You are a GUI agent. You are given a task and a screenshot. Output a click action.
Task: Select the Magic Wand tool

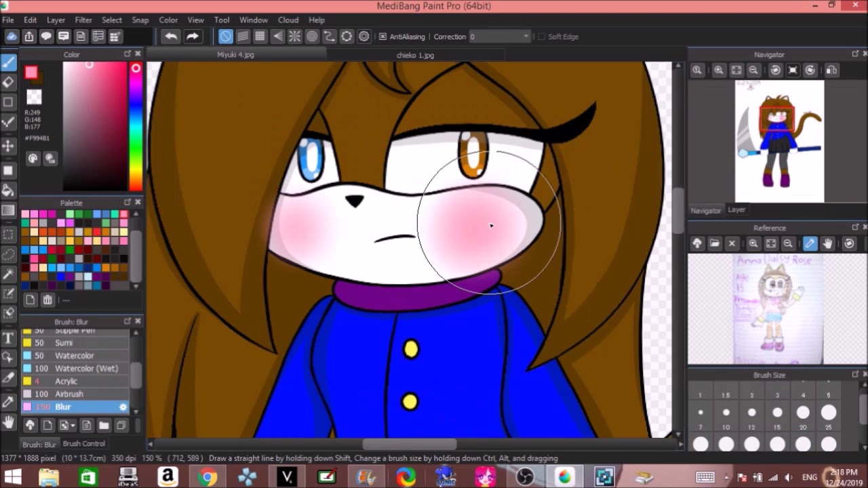click(x=8, y=274)
